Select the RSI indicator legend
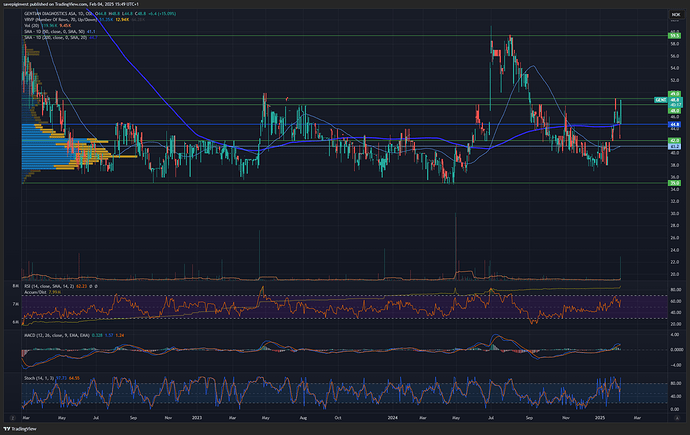Image resolution: width=690 pixels, height=435 pixels. click(x=61, y=286)
